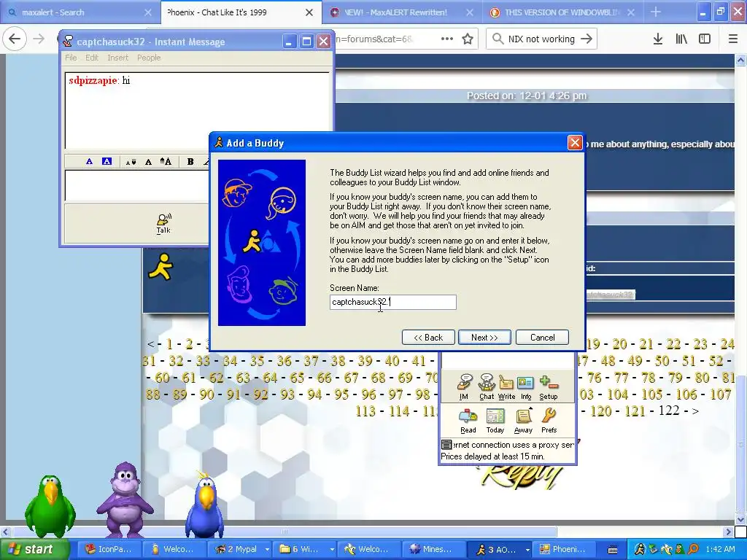
Task: Click the yellow AIM running man on webpage
Action: click(x=161, y=267)
